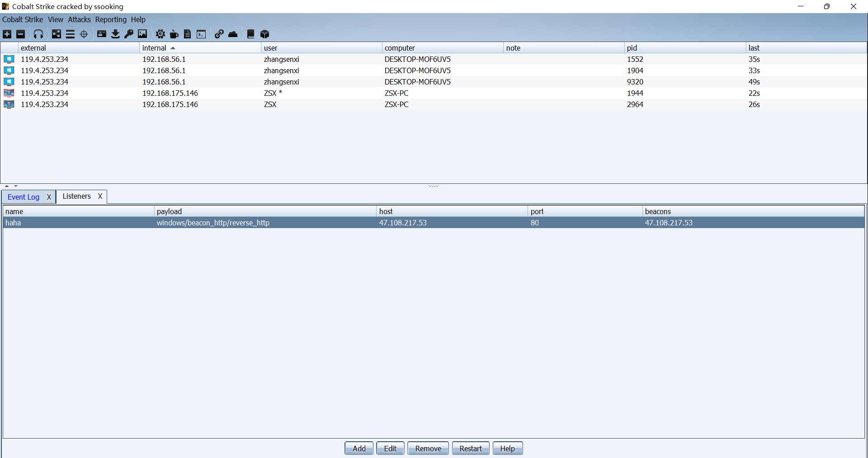Sort listeners by name column
The height and width of the screenshot is (458, 868).
tap(79, 211)
